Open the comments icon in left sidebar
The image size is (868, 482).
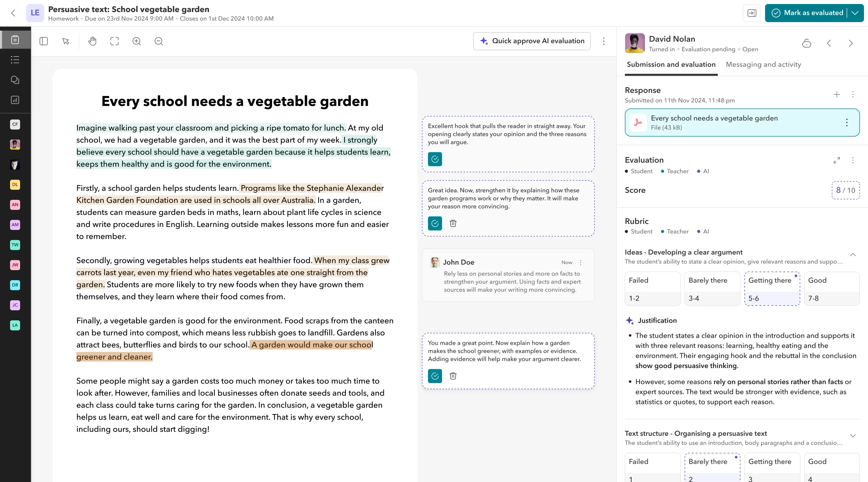(15, 80)
